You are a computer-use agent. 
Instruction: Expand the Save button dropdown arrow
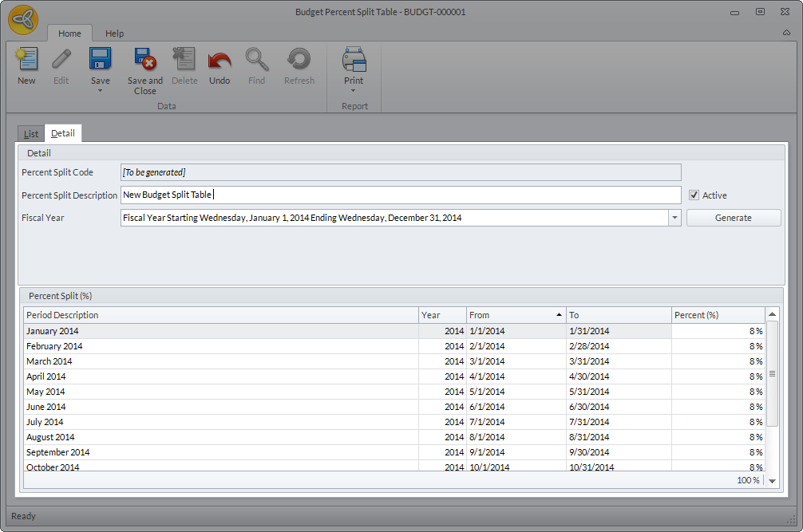point(100,91)
